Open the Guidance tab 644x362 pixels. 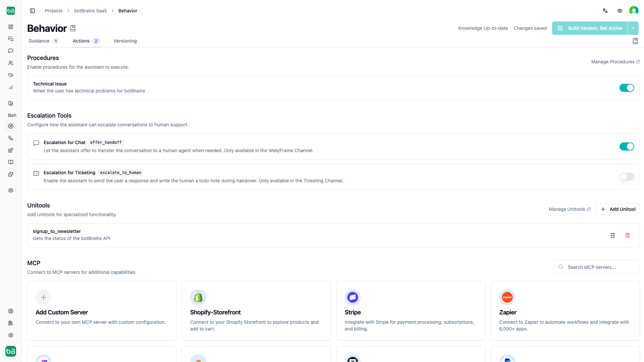(x=39, y=41)
